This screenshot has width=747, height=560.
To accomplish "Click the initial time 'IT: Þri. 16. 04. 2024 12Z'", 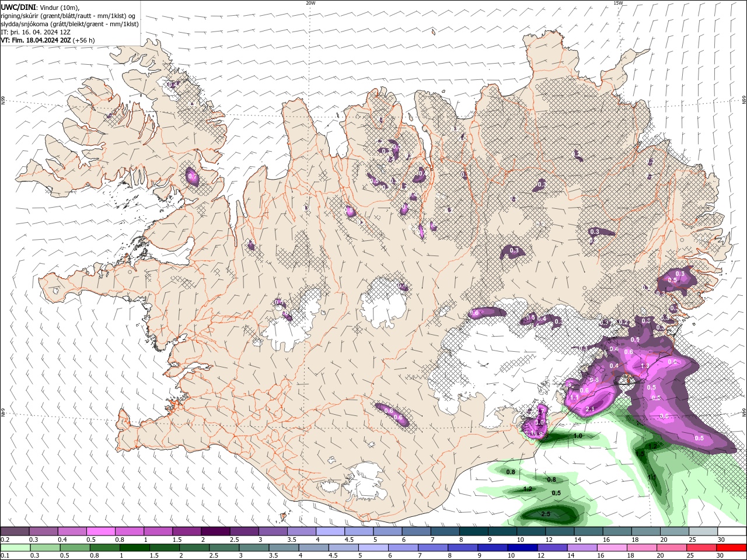I will click(35, 32).
